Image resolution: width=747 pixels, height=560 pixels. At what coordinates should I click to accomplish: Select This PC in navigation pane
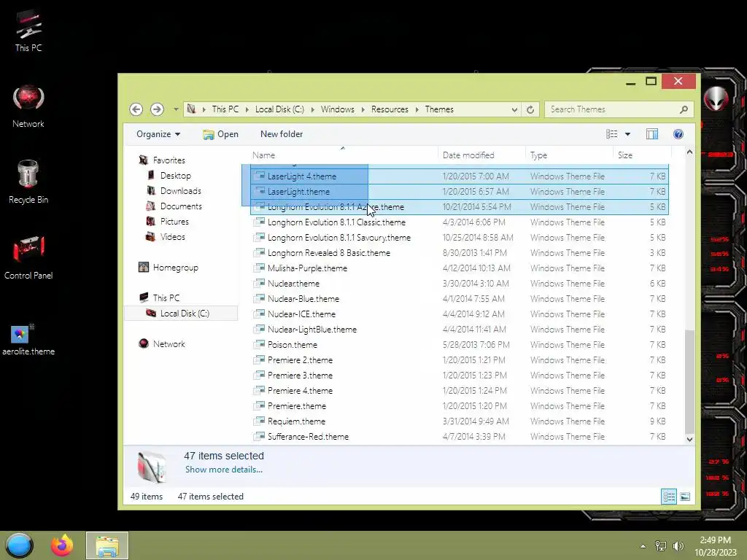[160, 298]
